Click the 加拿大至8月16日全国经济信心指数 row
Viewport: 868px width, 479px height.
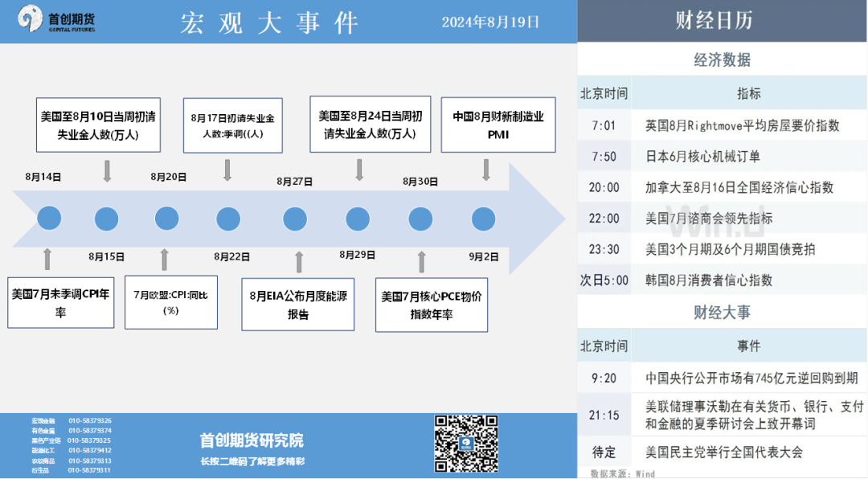(723, 188)
